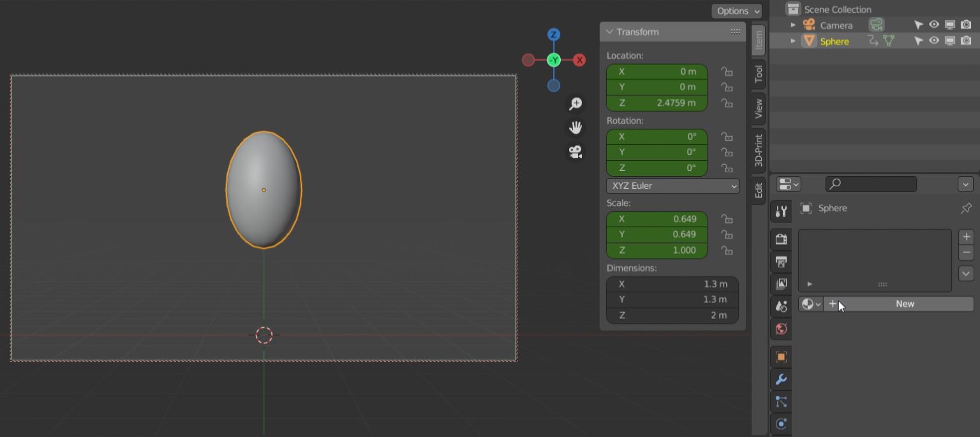Screen dimensions: 980x437
Task: Open the Output properties tab
Action: point(781,262)
